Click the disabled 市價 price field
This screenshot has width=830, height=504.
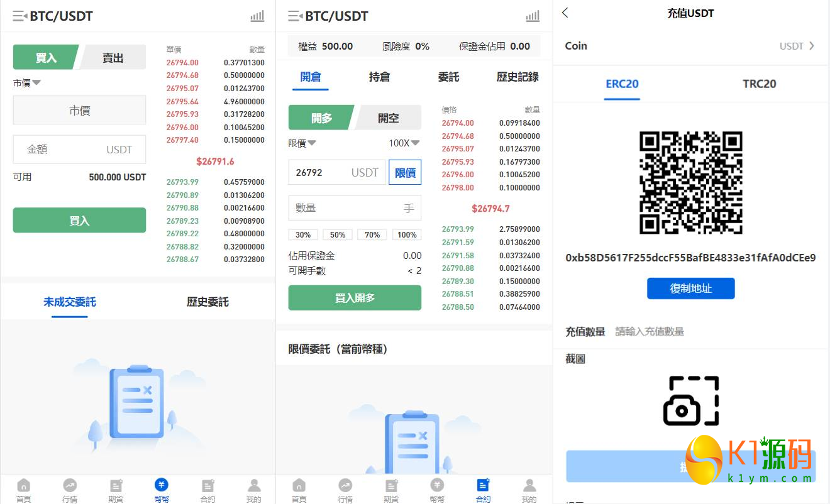pos(79,110)
